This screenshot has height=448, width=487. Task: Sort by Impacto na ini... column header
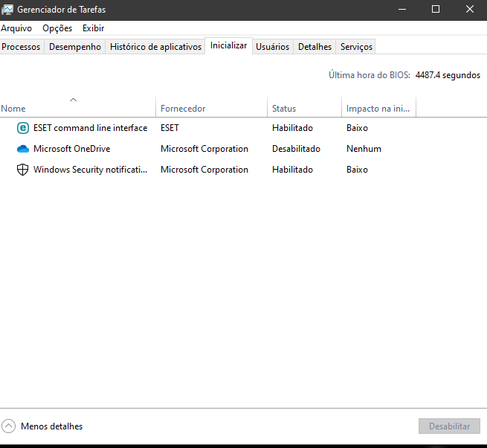point(379,107)
